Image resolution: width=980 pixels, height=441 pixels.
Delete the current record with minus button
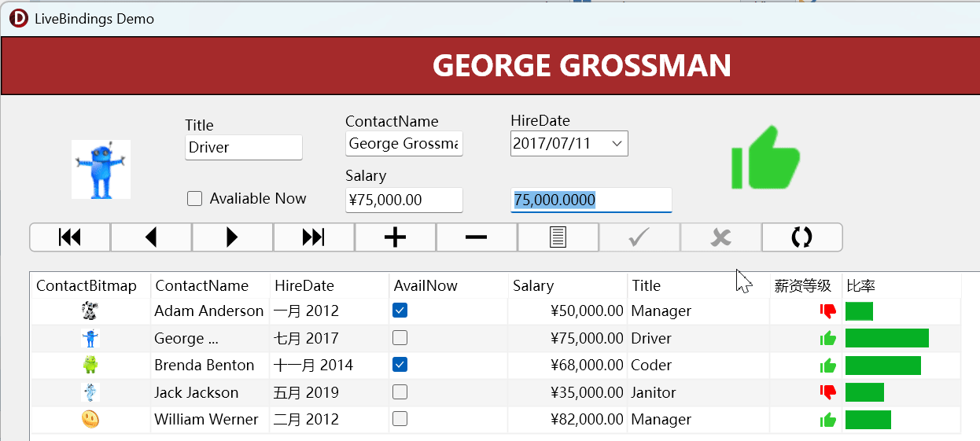pos(476,237)
